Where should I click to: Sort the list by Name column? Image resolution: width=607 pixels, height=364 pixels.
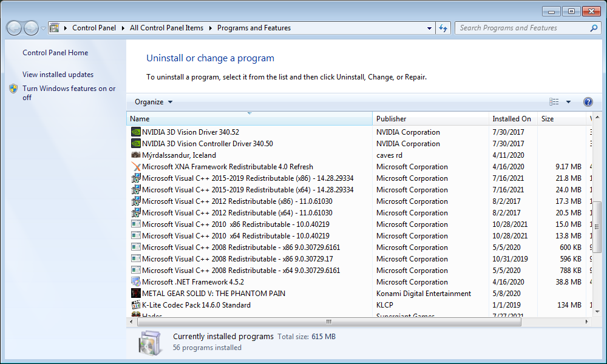249,119
